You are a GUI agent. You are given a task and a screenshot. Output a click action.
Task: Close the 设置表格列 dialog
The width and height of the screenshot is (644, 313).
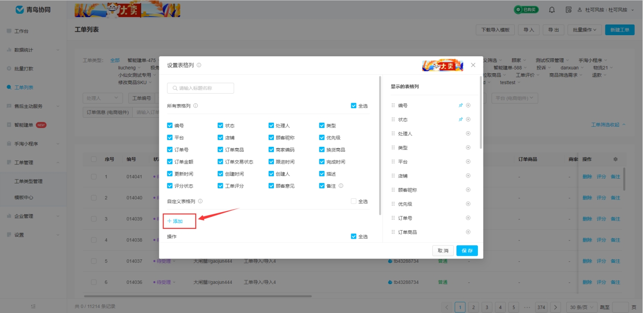click(x=473, y=65)
